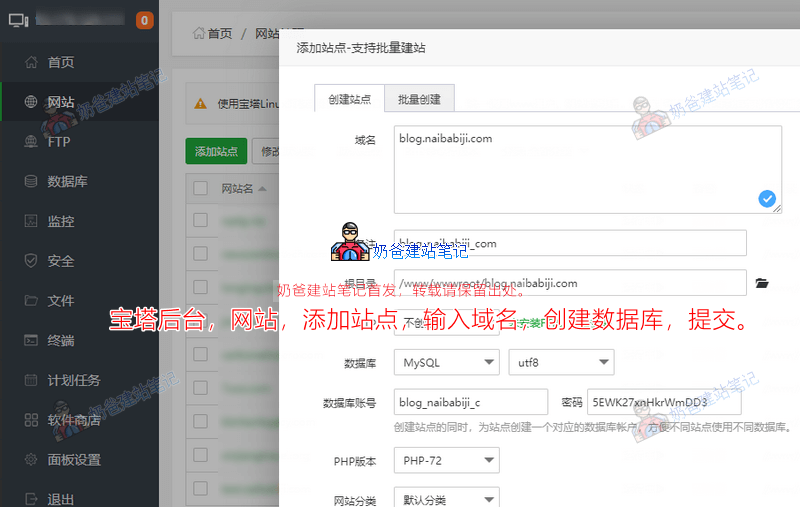The height and width of the screenshot is (507, 800).
Task: Click the green 添加站点 button
Action: 216,151
